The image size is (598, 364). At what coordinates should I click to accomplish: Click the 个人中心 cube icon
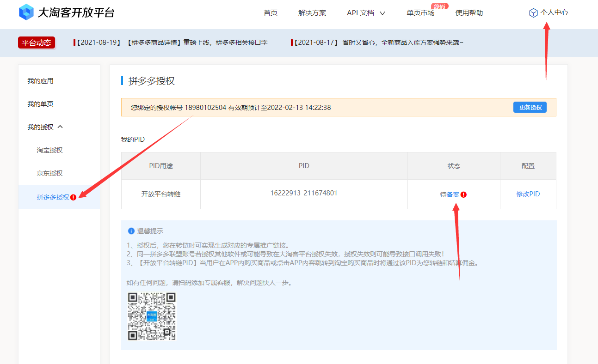point(533,13)
